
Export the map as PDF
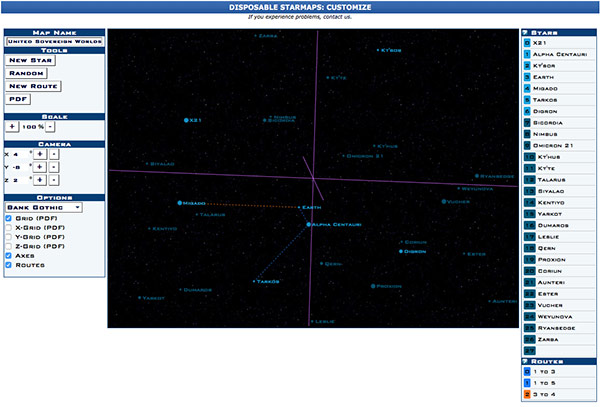click(18, 99)
